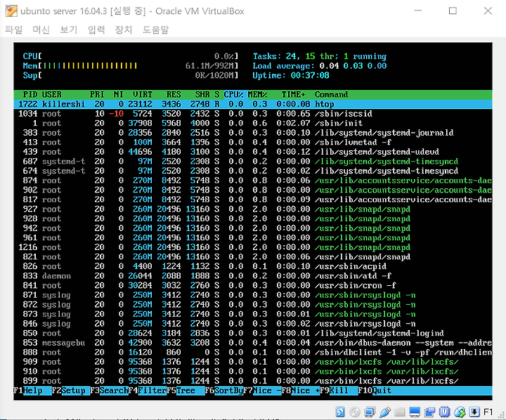Open the 머신 menu
This screenshot has height=420, width=506.
coord(41,29)
